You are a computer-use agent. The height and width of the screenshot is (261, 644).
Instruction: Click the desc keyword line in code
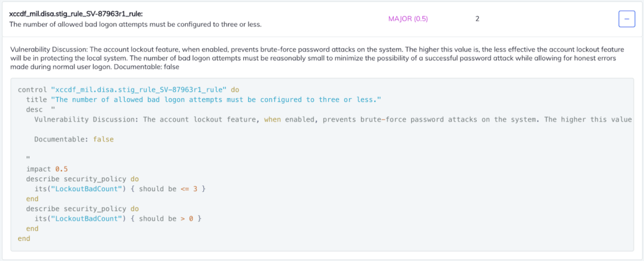click(x=36, y=109)
